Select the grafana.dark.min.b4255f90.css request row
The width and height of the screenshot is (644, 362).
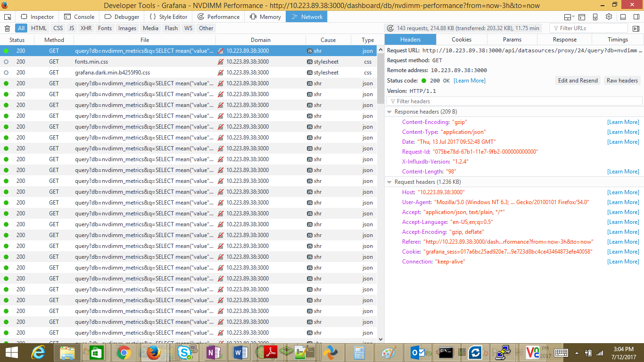click(189, 73)
